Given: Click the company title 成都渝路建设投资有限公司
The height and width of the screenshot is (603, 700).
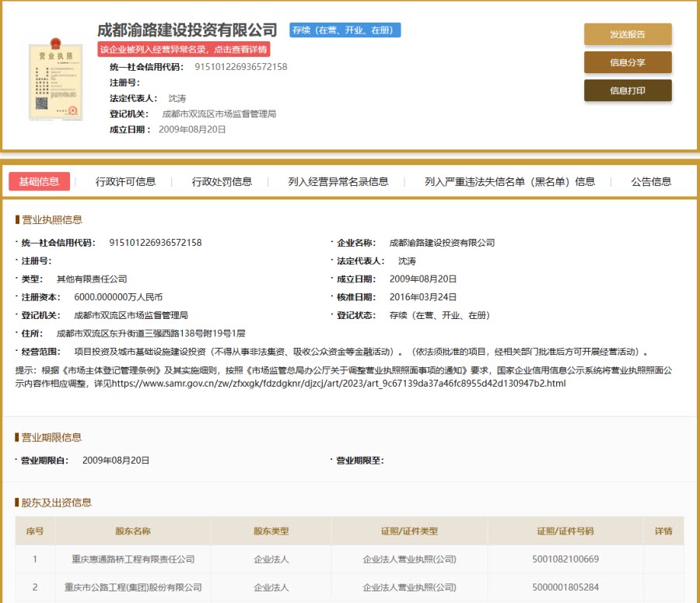Looking at the screenshot, I should (187, 30).
